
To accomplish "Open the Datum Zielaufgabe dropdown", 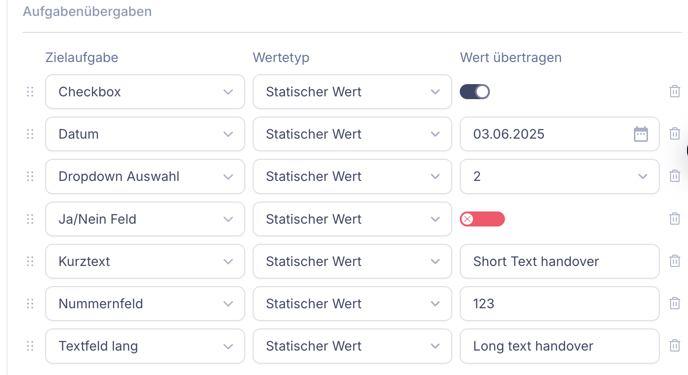I will [x=145, y=134].
